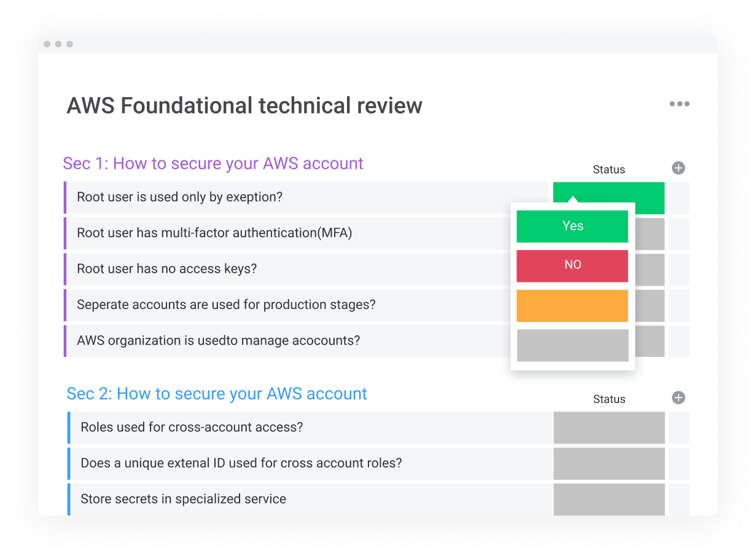Add column with Sec 1 plus icon

tap(678, 168)
